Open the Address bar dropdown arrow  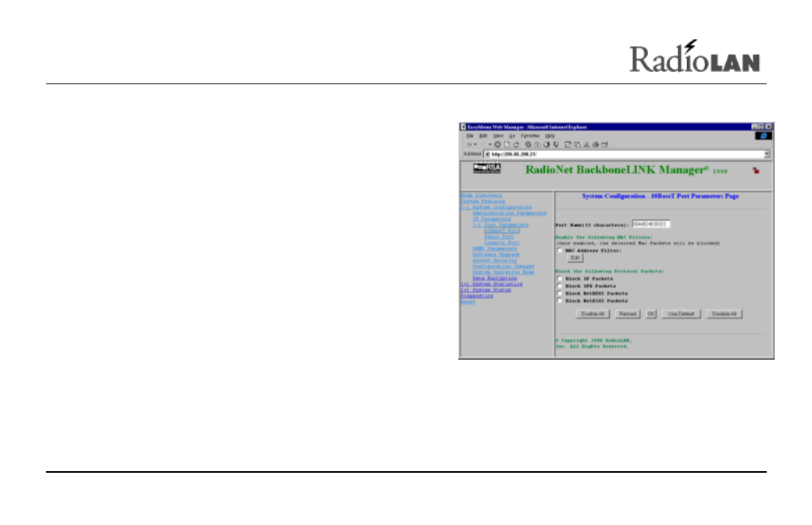tap(767, 154)
